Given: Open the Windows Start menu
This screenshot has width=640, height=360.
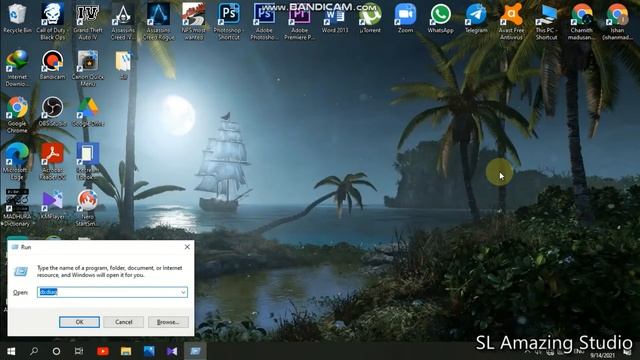Looking at the screenshot, I should click(11, 351).
